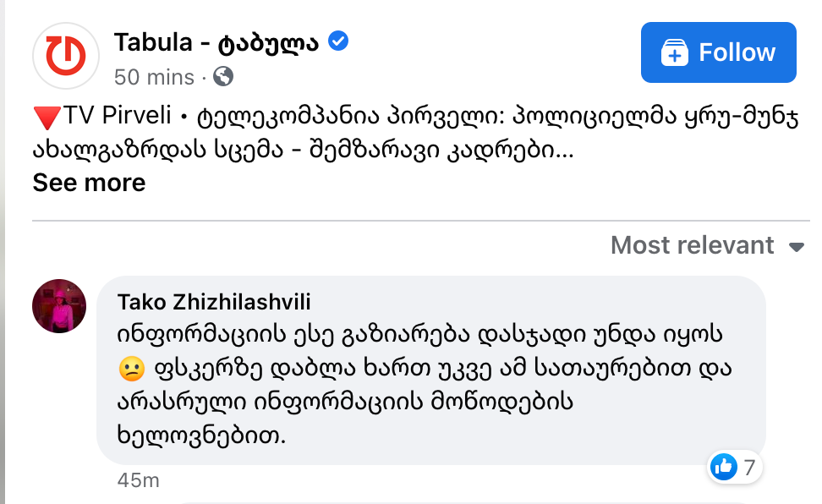Click the blue thumbs-up reaction icon

click(723, 466)
